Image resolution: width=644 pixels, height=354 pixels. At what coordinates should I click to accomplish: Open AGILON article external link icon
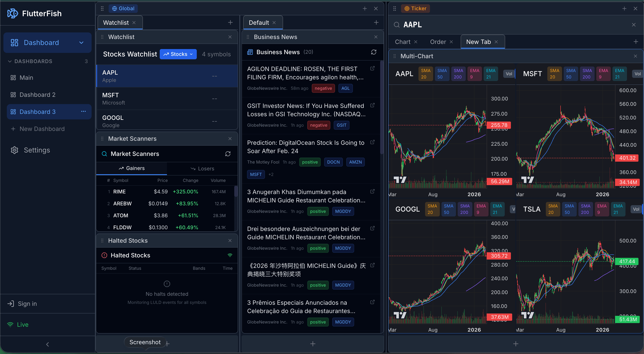(x=372, y=68)
